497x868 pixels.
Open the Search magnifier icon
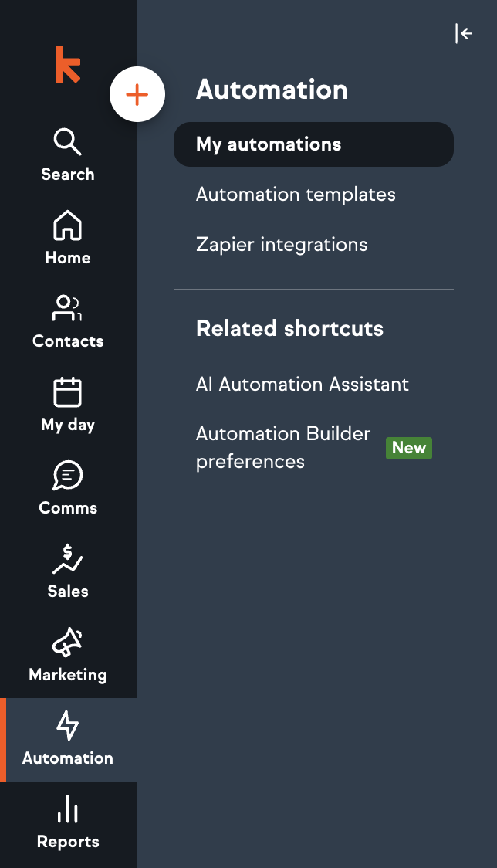coord(68,142)
